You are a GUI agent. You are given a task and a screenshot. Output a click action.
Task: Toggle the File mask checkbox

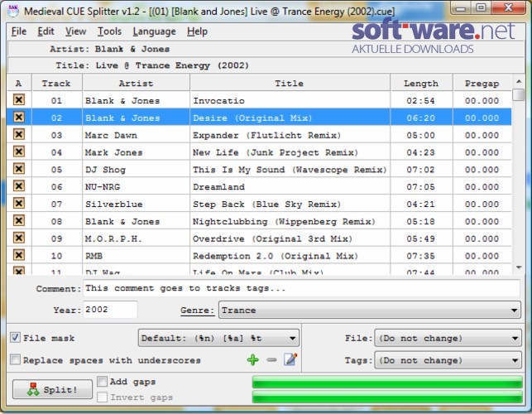(15, 338)
